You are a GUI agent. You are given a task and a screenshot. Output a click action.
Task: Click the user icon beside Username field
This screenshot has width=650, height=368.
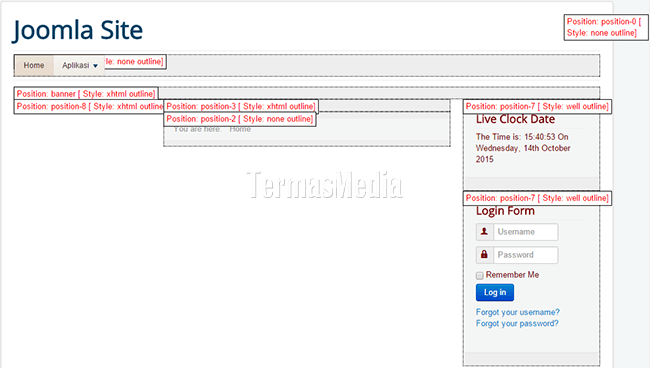(484, 232)
